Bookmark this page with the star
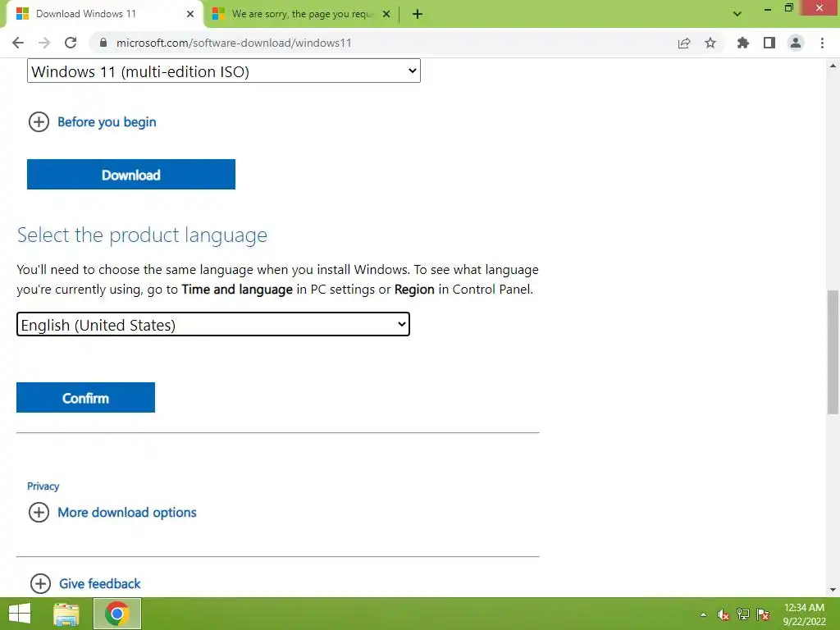This screenshot has width=840, height=630. [710, 43]
